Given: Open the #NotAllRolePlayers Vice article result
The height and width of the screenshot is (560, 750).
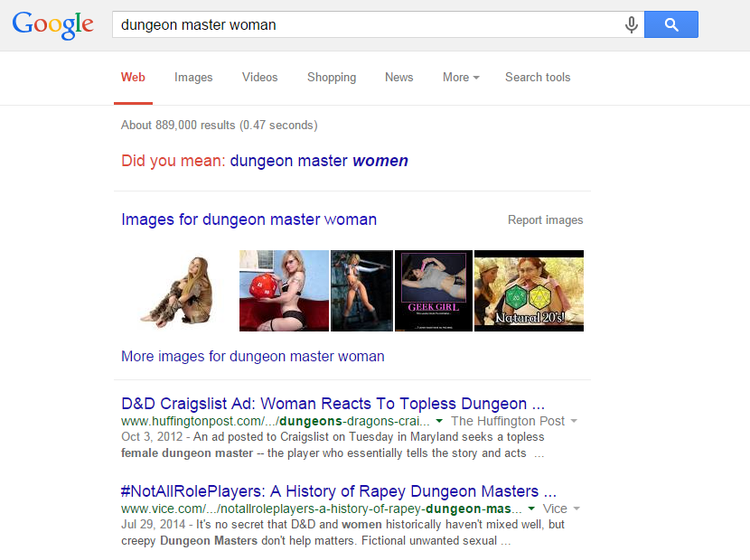Looking at the screenshot, I should tap(338, 491).
